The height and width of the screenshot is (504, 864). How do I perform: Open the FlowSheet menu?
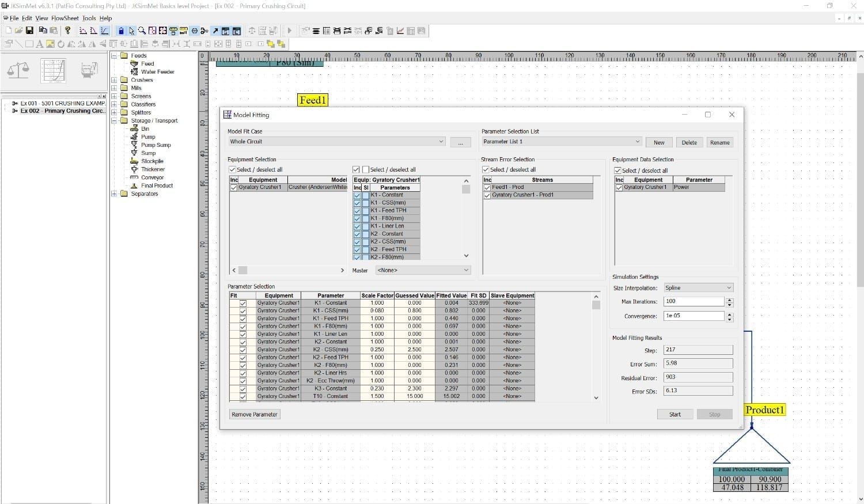point(65,18)
